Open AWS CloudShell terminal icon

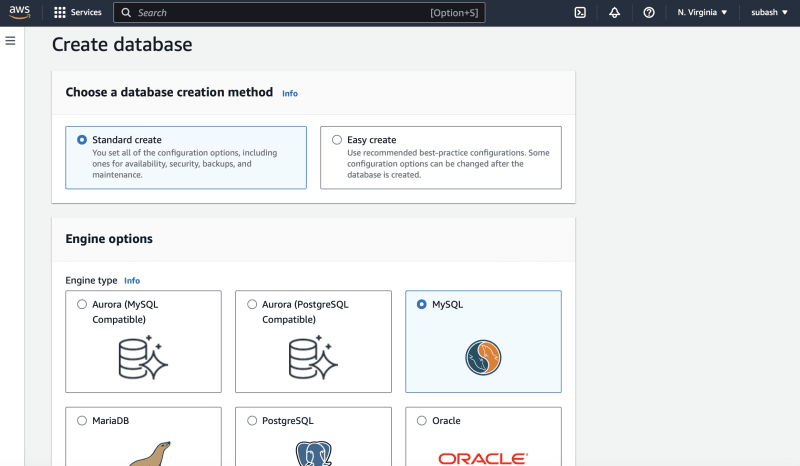click(580, 13)
